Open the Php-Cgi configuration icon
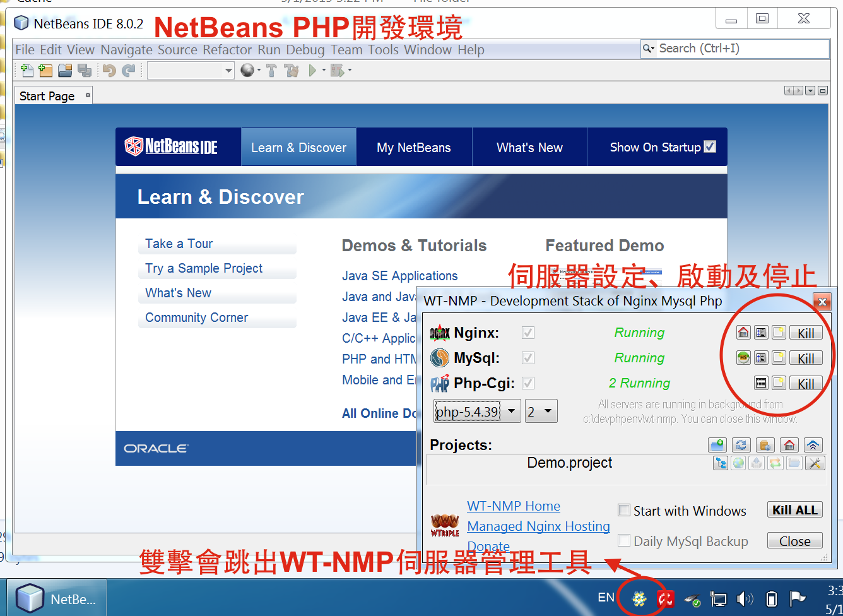Viewport: 843px width, 616px height. click(x=761, y=383)
